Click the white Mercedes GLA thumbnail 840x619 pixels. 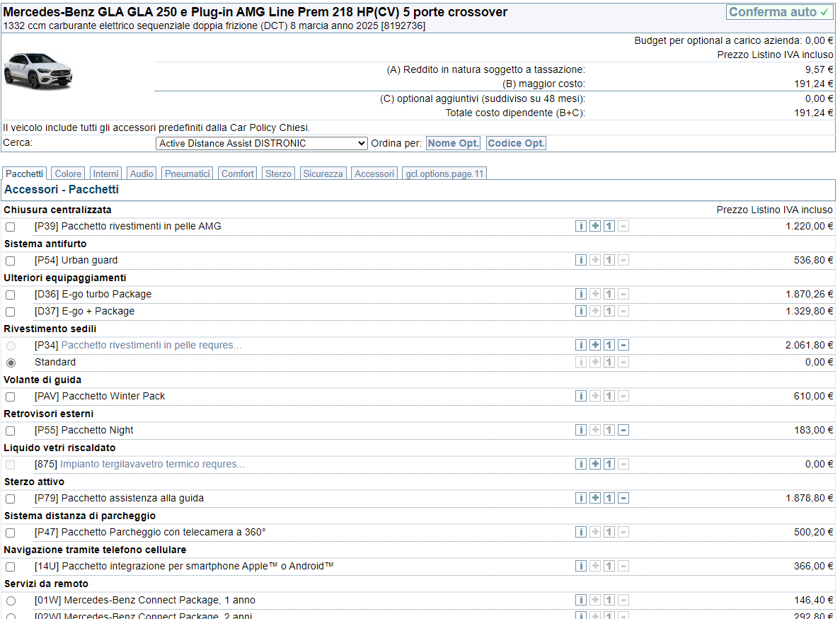click(x=38, y=71)
